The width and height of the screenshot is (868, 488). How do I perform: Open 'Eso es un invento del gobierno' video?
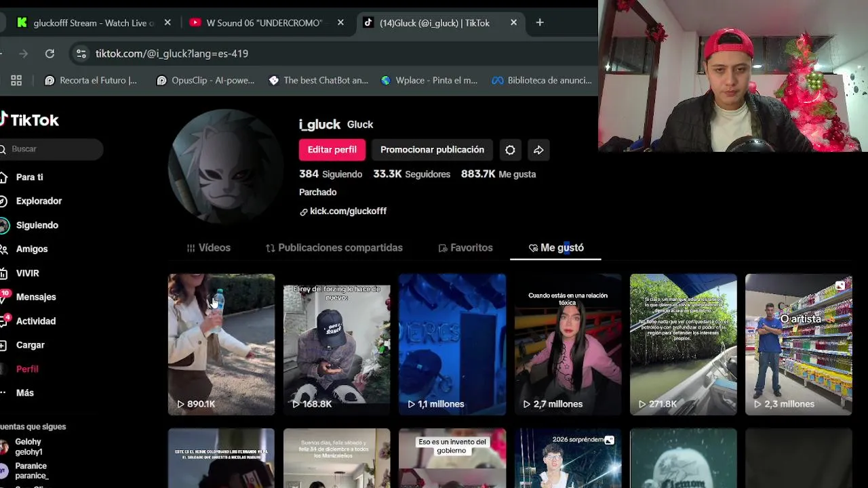(452, 458)
